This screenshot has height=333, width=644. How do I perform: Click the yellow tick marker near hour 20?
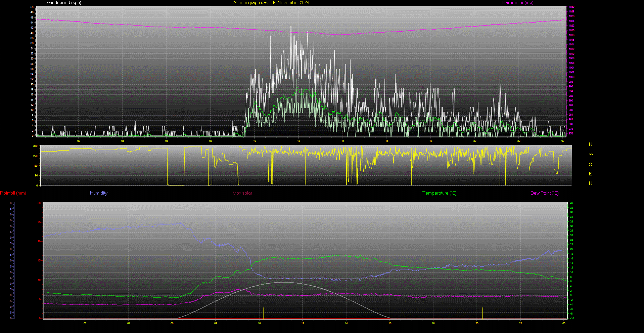click(482, 313)
